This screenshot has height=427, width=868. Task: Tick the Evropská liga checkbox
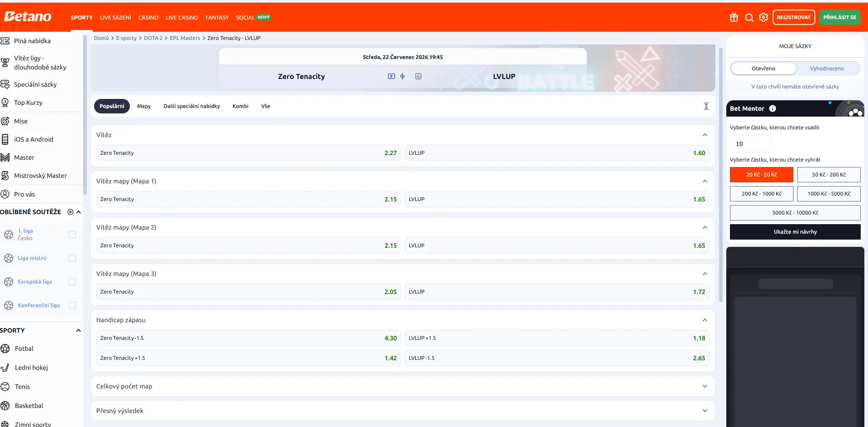click(72, 282)
